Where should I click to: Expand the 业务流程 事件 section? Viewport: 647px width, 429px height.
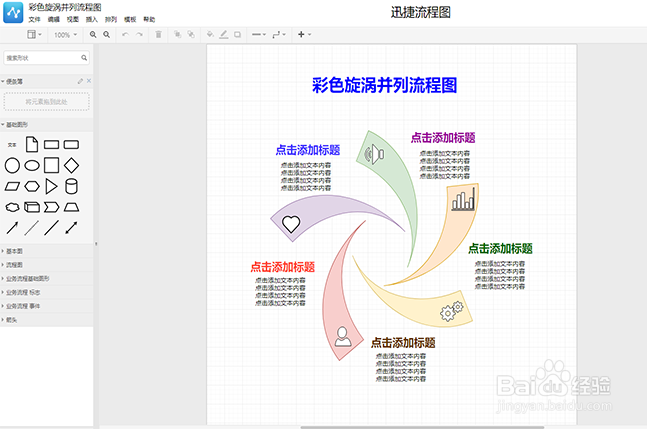47,306
